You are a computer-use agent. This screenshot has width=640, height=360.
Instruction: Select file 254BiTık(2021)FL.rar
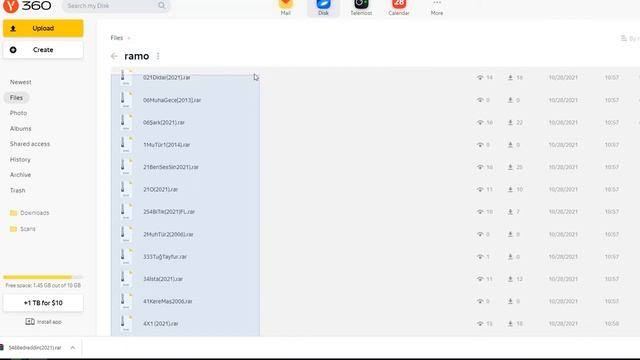tap(169, 212)
